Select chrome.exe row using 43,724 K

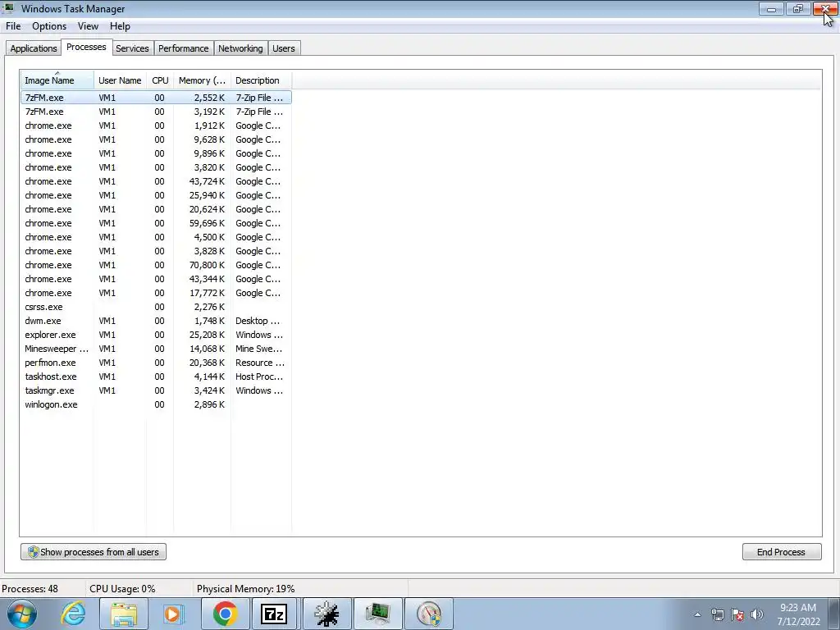click(156, 181)
